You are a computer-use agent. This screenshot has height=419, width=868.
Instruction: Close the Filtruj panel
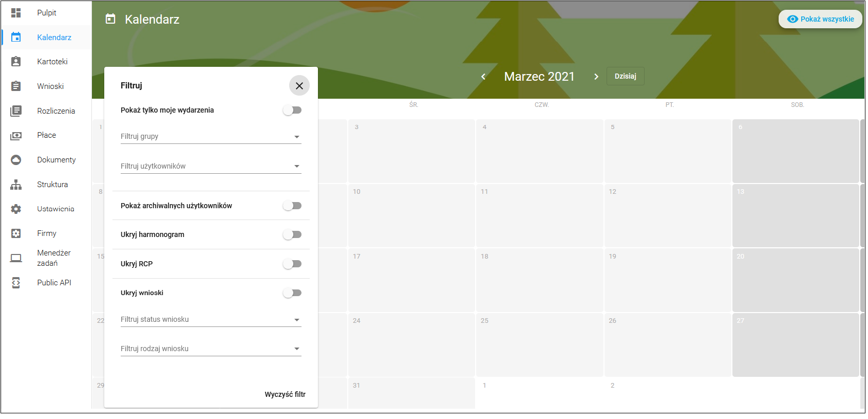tap(299, 86)
